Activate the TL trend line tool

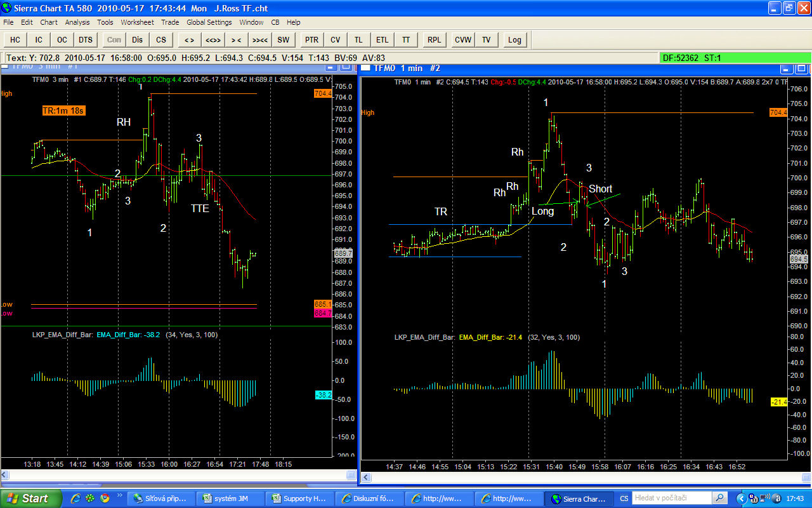358,39
